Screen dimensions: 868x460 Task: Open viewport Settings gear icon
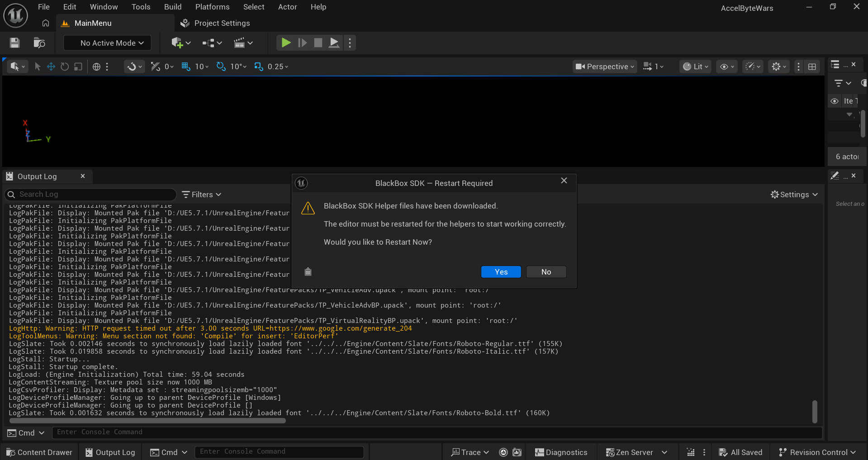[777, 66]
